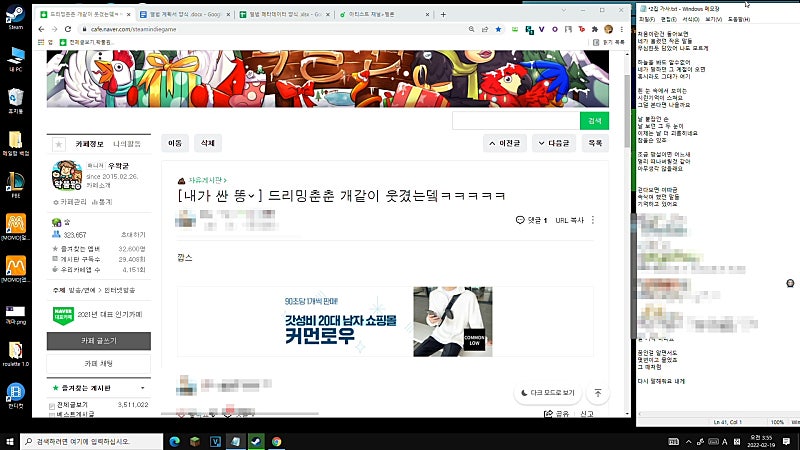Viewport: 800px width, 450px height.
Task: Check the 전체글보기 board checkbox
Action: 52,406
